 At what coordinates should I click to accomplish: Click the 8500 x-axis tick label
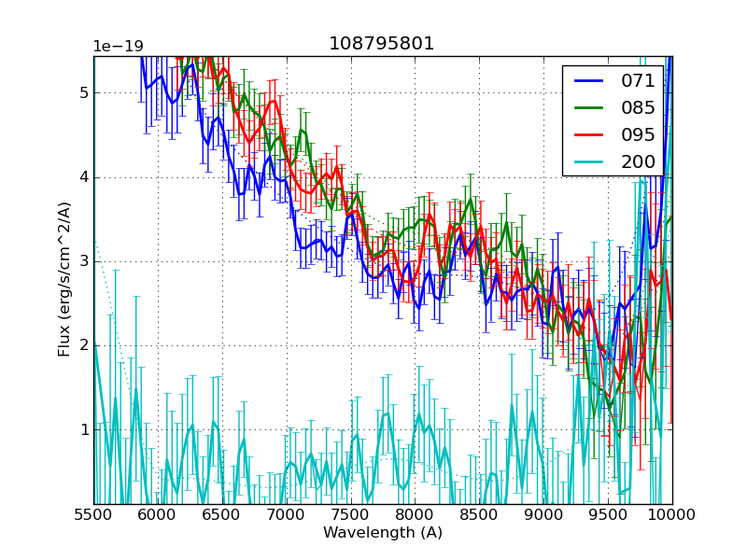point(480,514)
